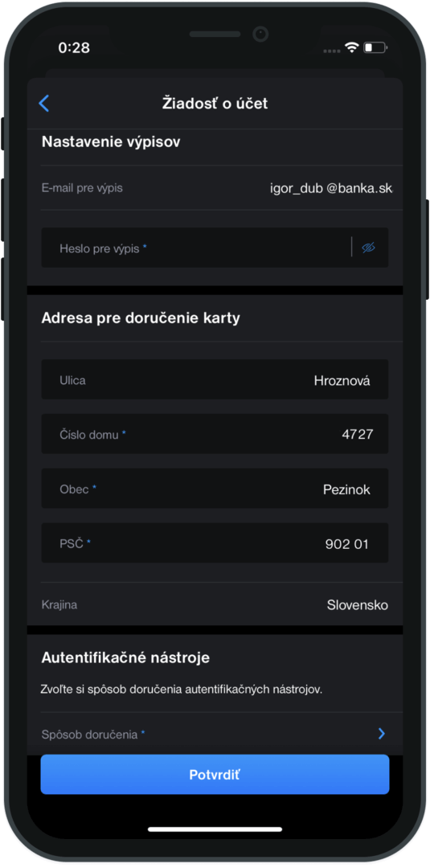Tap the Autentifikačné nástroje heading
This screenshot has height=868, width=430.
click(x=125, y=657)
